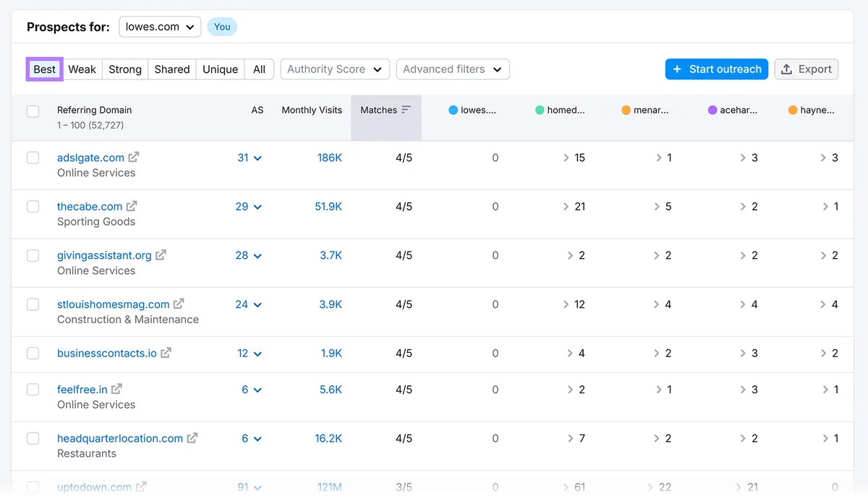Open the adslgate.com domain link

(x=90, y=158)
